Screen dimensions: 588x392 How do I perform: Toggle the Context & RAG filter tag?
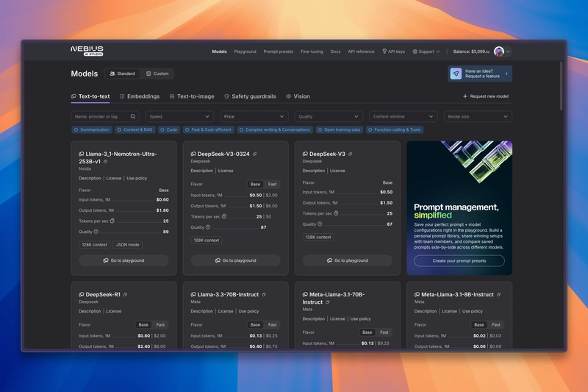135,129
